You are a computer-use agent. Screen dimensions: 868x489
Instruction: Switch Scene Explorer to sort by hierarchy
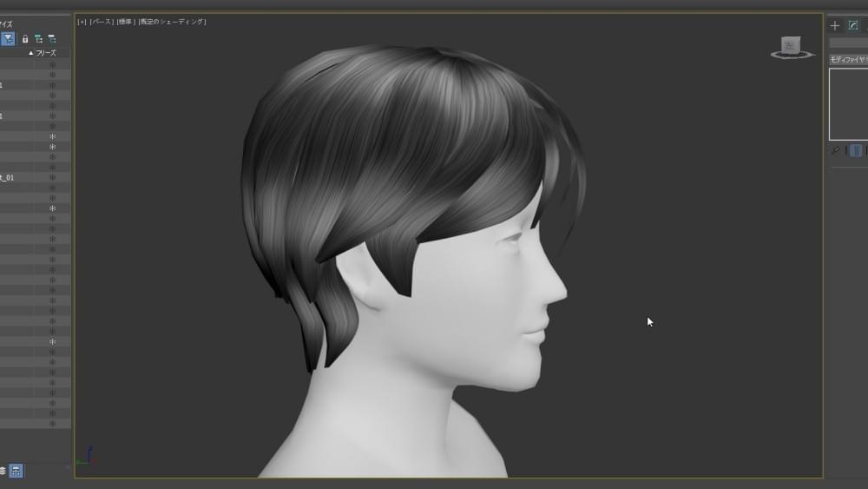tap(16, 471)
